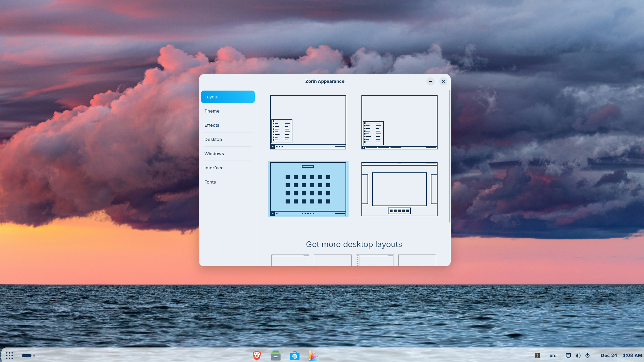644x362 pixels.
Task: Open the Brave browser from the taskbar
Action: tap(257, 355)
